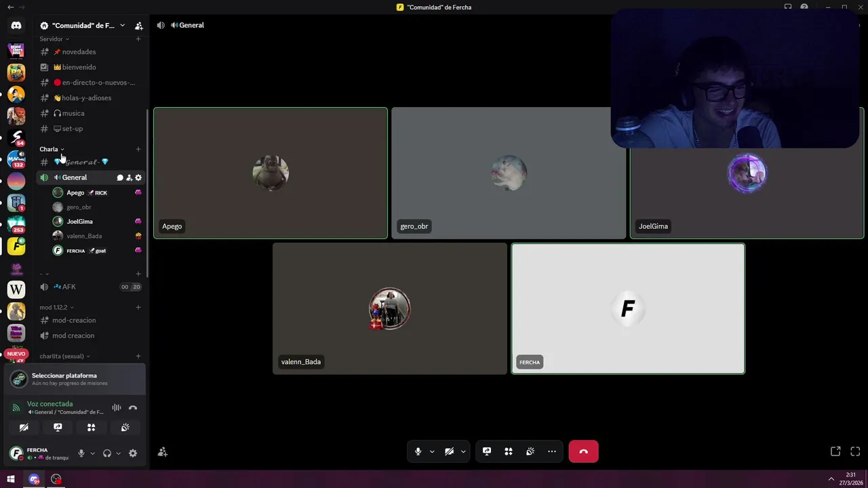Viewport: 868px width, 488px height.
Task: Deafen headphones in user panel
Action: tap(107, 453)
